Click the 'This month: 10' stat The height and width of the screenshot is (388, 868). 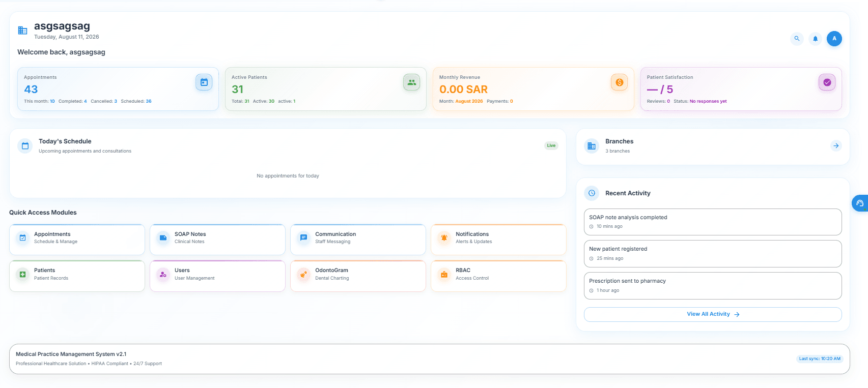click(x=39, y=101)
